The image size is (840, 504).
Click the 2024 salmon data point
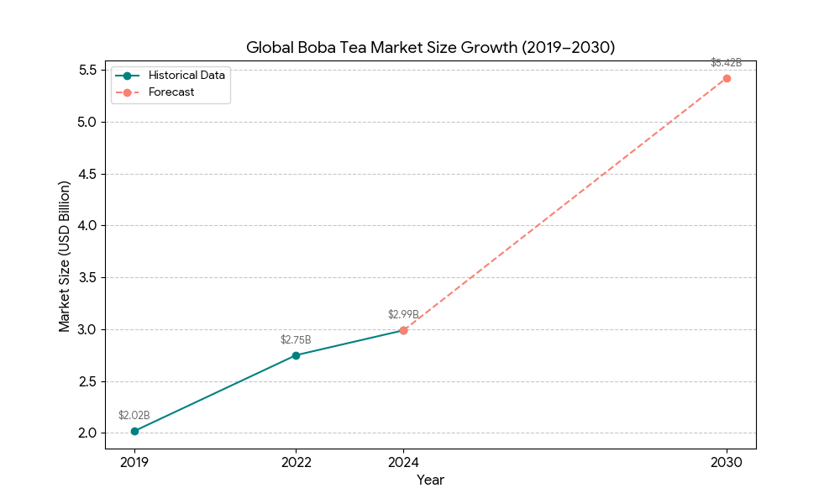403,330
